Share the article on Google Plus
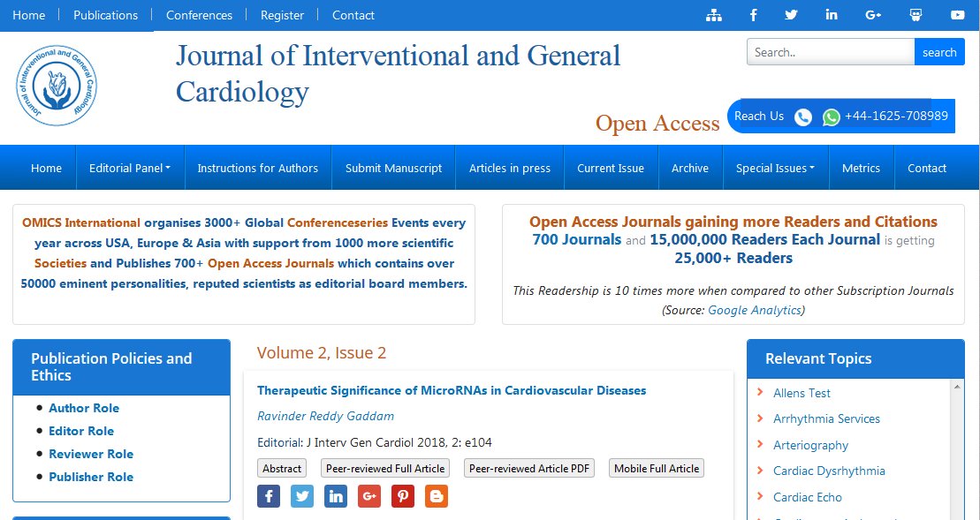 (x=369, y=496)
